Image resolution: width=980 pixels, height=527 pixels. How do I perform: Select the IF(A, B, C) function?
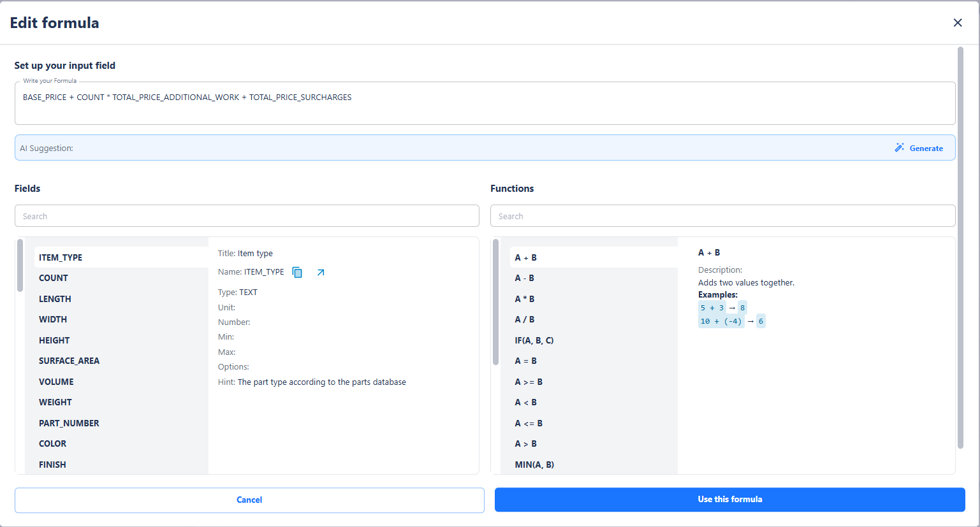point(534,340)
